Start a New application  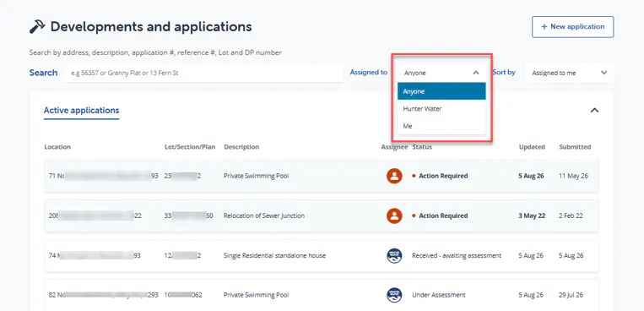pos(572,27)
